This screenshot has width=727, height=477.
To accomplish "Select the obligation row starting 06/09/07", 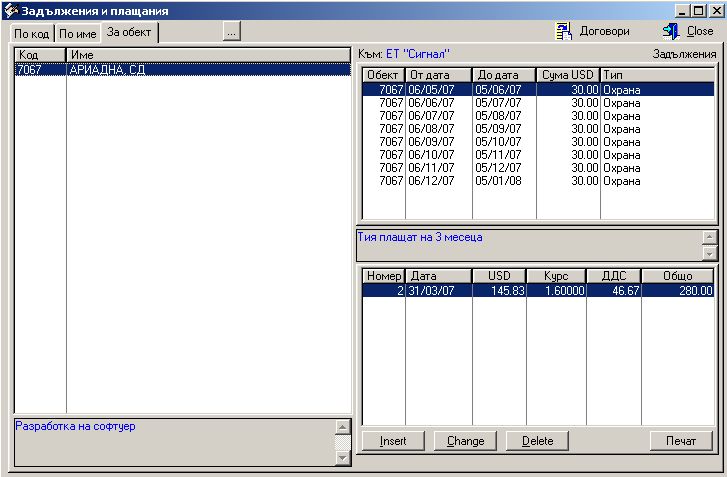I will pyautogui.click(x=538, y=141).
